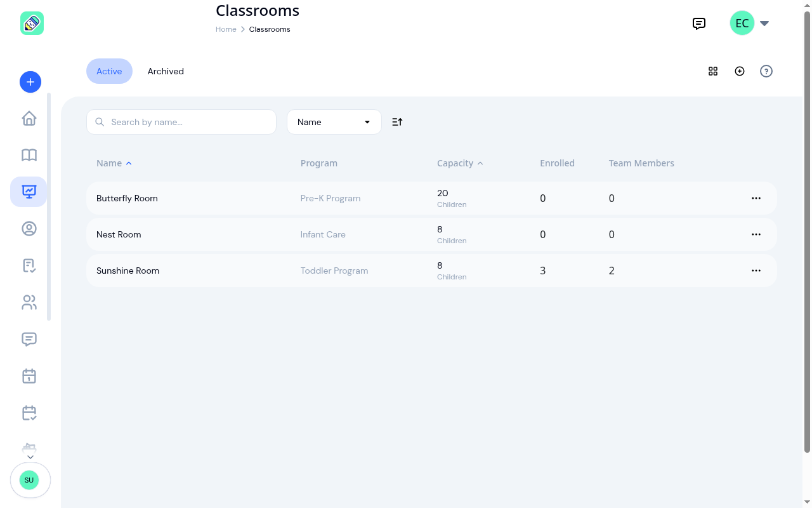Image resolution: width=812 pixels, height=508 pixels.
Task: Open the SU avatar at sidebar bottom
Action: tap(29, 480)
